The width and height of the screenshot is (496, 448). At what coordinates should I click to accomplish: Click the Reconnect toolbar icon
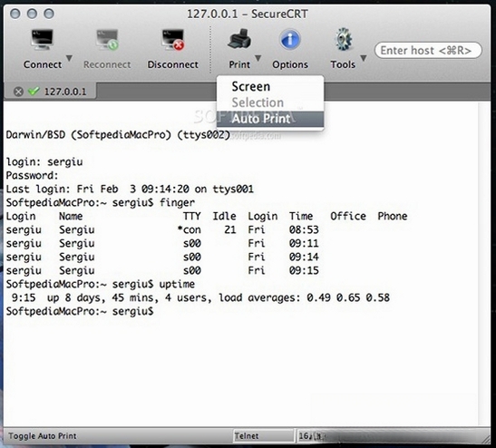tap(108, 40)
